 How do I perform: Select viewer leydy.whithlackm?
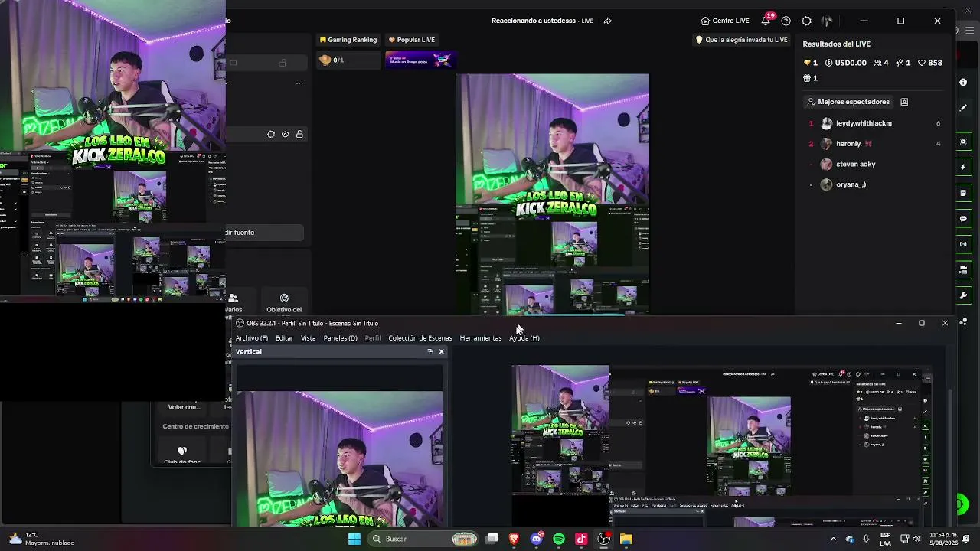click(x=875, y=123)
